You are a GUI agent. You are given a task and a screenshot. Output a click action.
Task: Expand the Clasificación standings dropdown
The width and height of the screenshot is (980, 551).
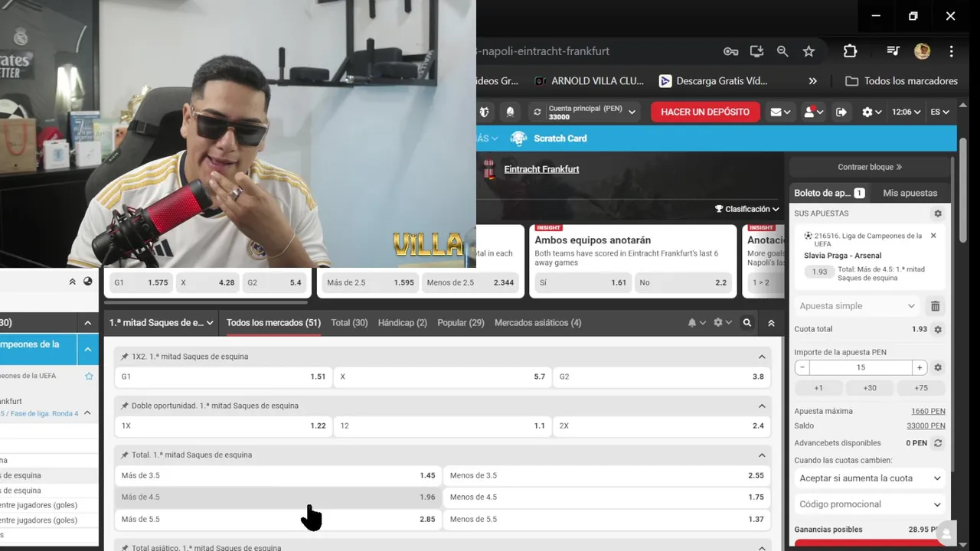point(746,209)
